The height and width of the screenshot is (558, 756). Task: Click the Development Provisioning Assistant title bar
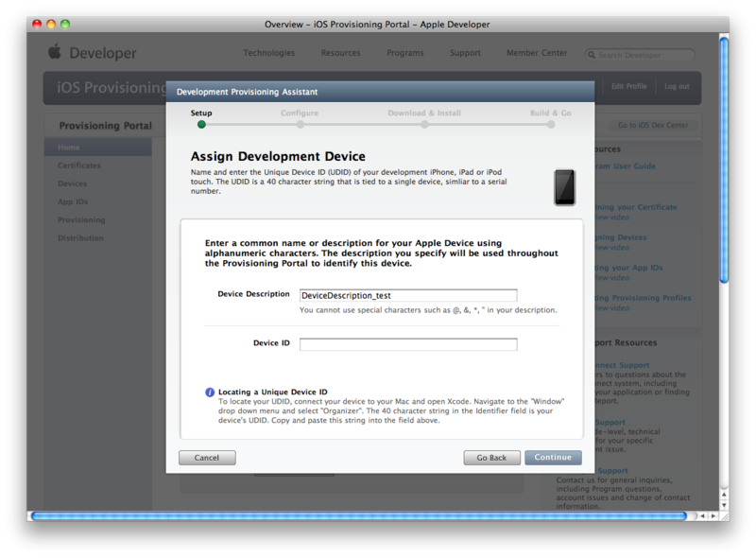coord(381,92)
